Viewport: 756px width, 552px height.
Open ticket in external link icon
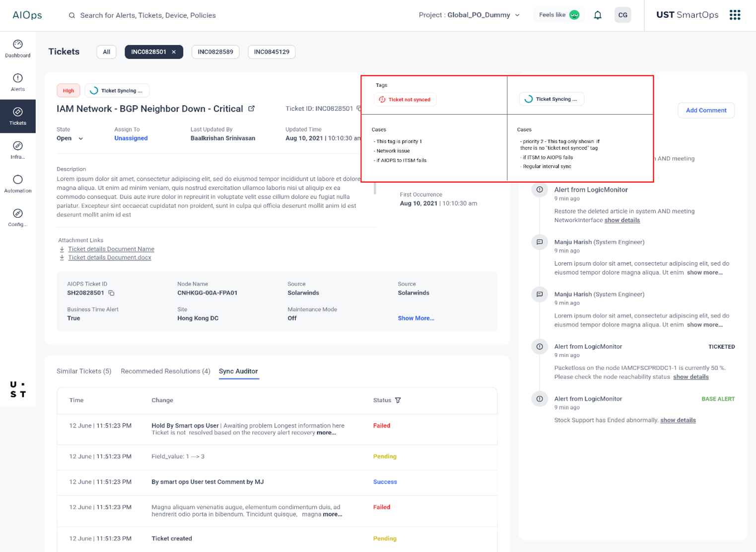(252, 109)
